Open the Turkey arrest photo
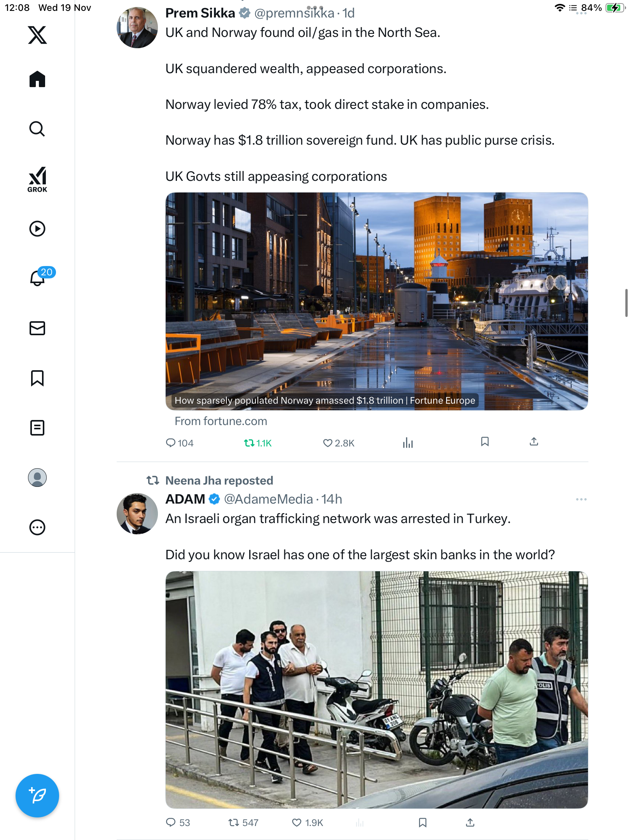 coord(376,689)
